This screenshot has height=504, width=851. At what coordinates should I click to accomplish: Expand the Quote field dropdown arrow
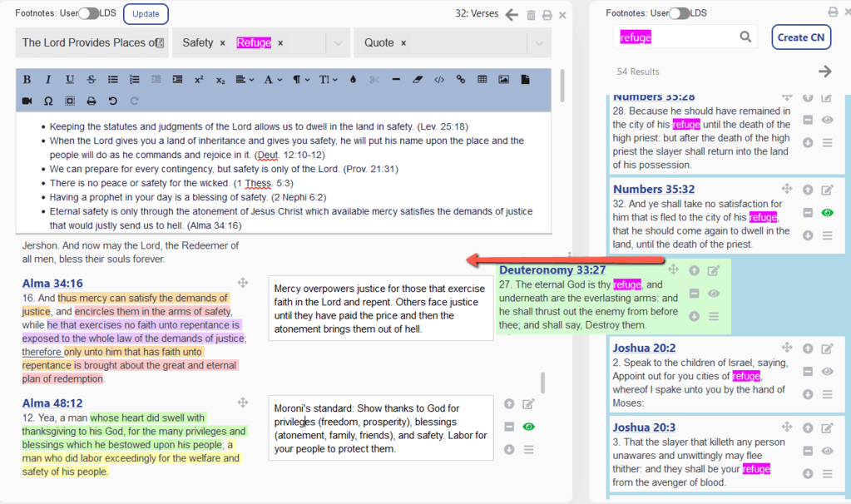[538, 43]
